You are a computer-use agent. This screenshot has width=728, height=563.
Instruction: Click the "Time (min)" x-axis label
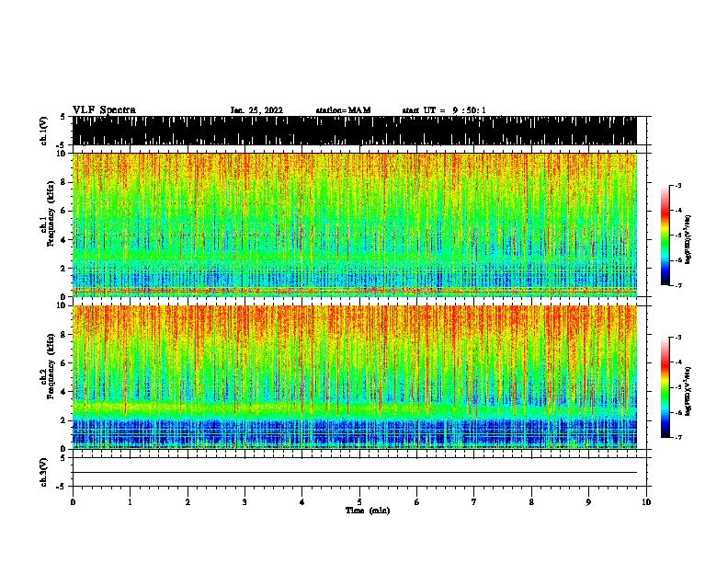coord(368,511)
